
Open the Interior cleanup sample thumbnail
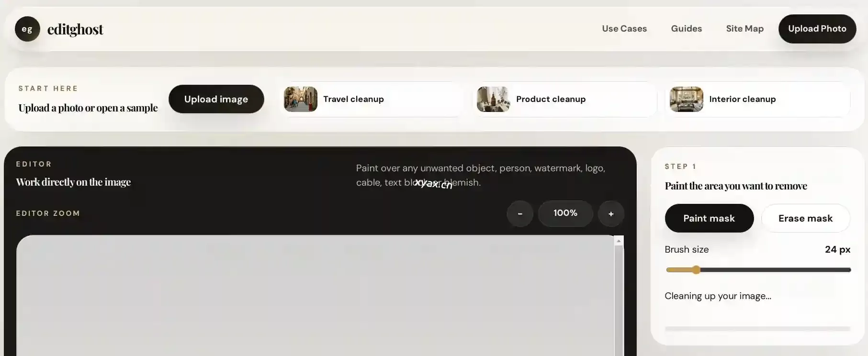point(686,99)
